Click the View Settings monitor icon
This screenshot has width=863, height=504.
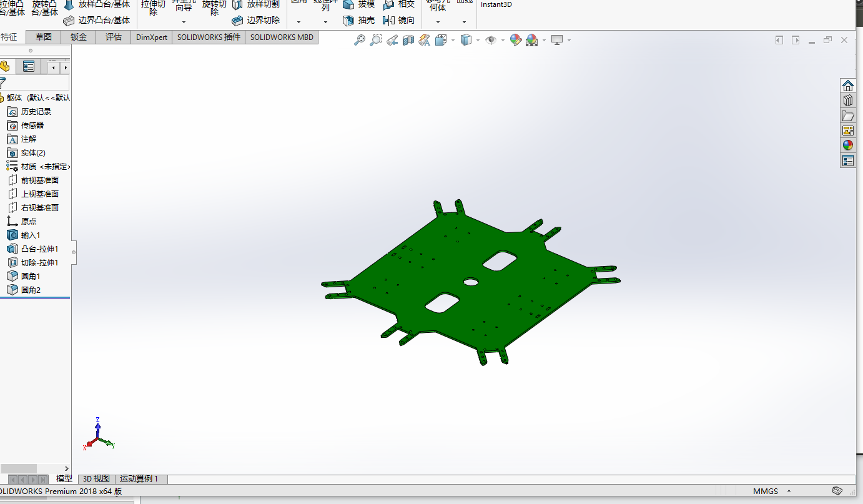pos(557,40)
